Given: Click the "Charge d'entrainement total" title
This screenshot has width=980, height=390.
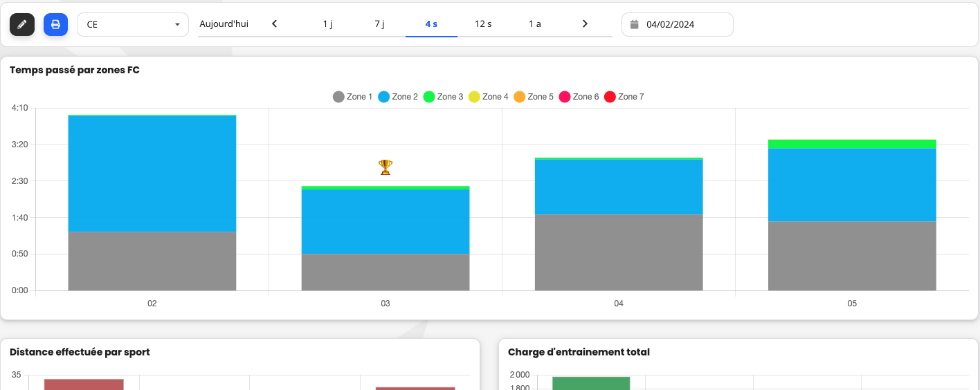Looking at the screenshot, I should coord(579,352).
